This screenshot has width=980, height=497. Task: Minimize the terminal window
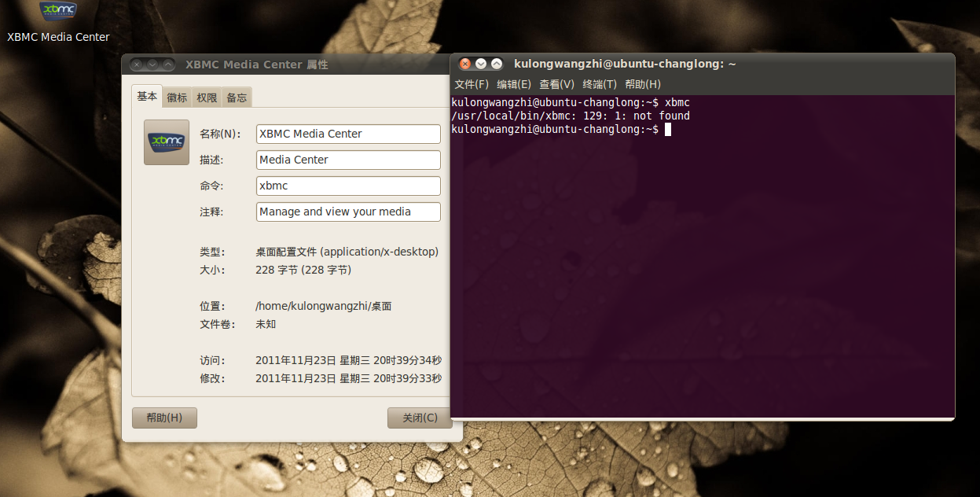coord(481,64)
